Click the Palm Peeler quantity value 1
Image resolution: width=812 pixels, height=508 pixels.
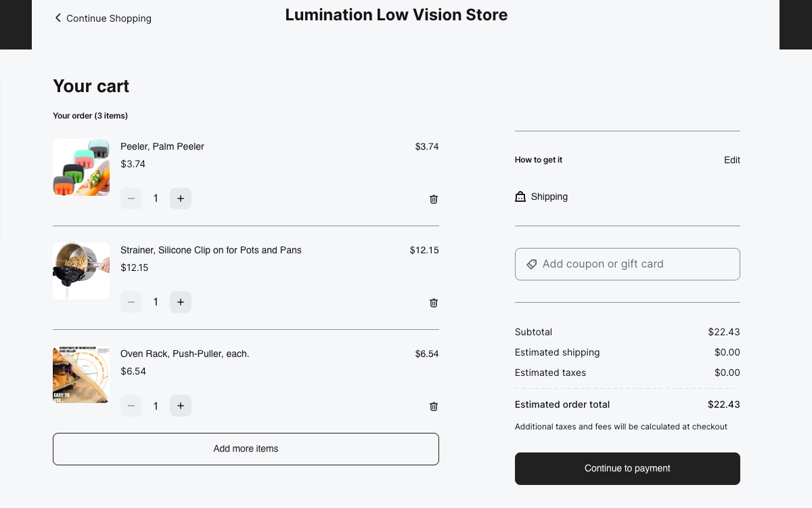156,198
